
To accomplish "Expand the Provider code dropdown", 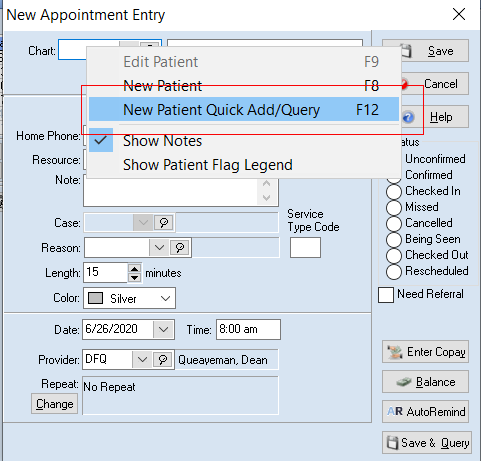I will click(x=142, y=360).
